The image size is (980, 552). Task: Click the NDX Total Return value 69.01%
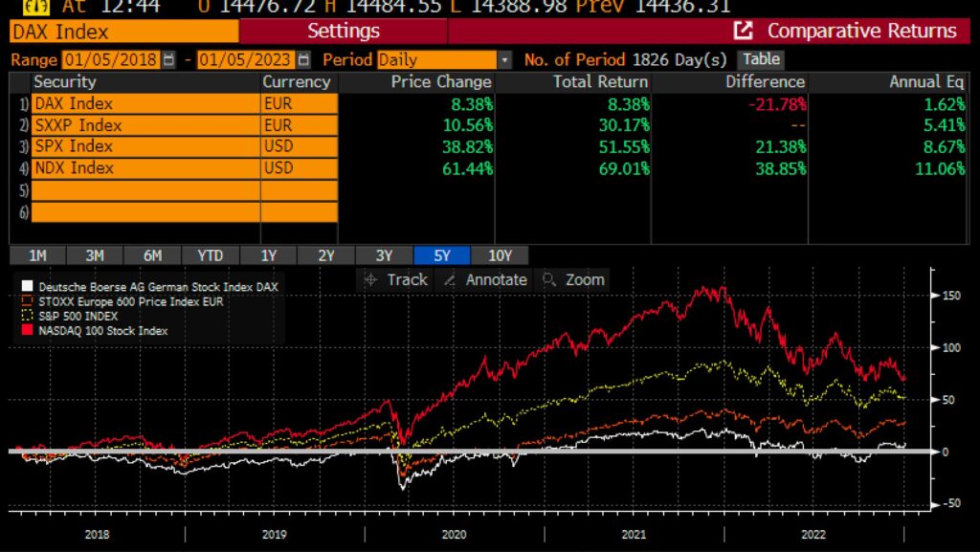(624, 168)
